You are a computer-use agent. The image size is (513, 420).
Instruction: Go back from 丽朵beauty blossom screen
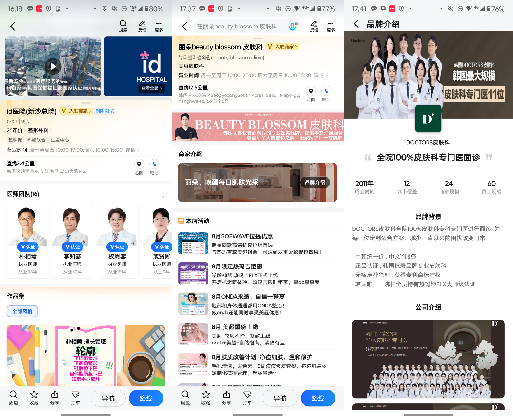pos(185,26)
